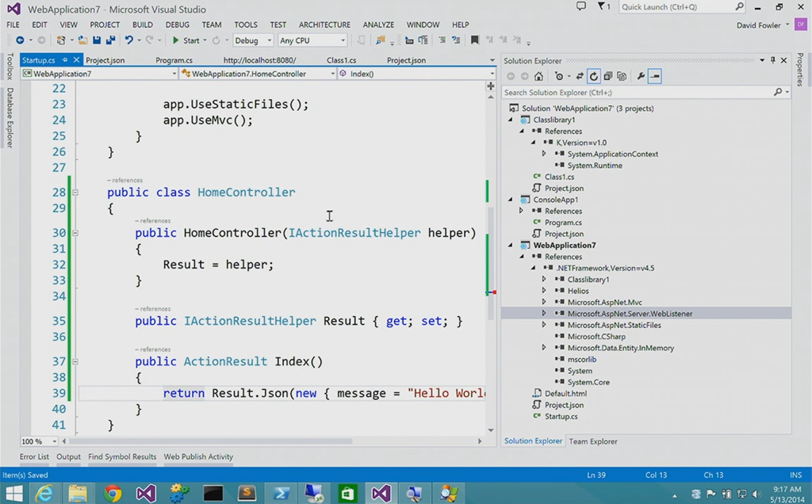812x504 pixels.
Task: Open Properties via the wrench icon in Solution Explorer
Action: (x=641, y=77)
